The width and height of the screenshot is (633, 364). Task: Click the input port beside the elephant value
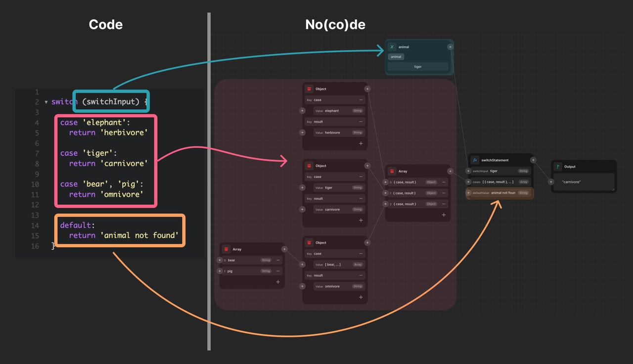tap(302, 111)
